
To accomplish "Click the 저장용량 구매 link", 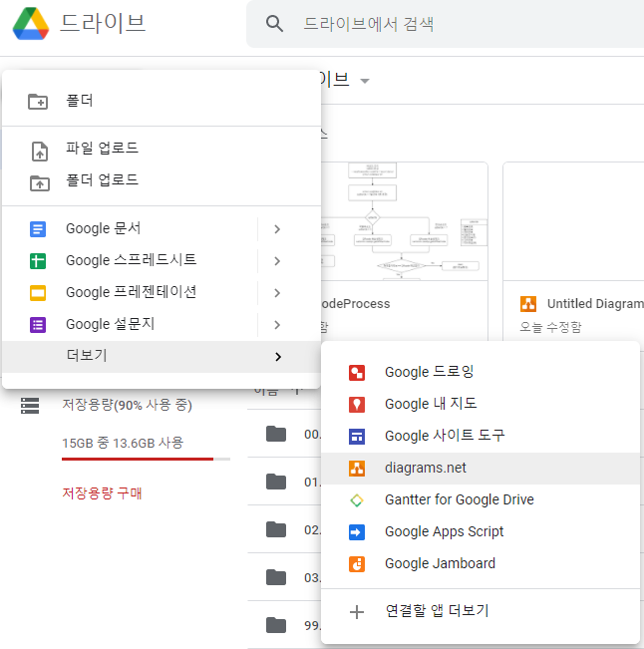I will pos(102,493).
